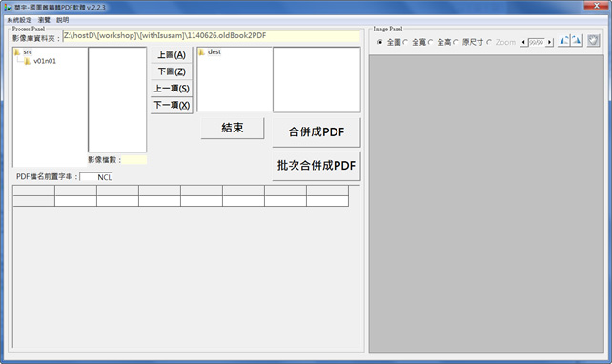612x364 pixels.
Task: Click the gray image preview area
Action: coord(486,203)
